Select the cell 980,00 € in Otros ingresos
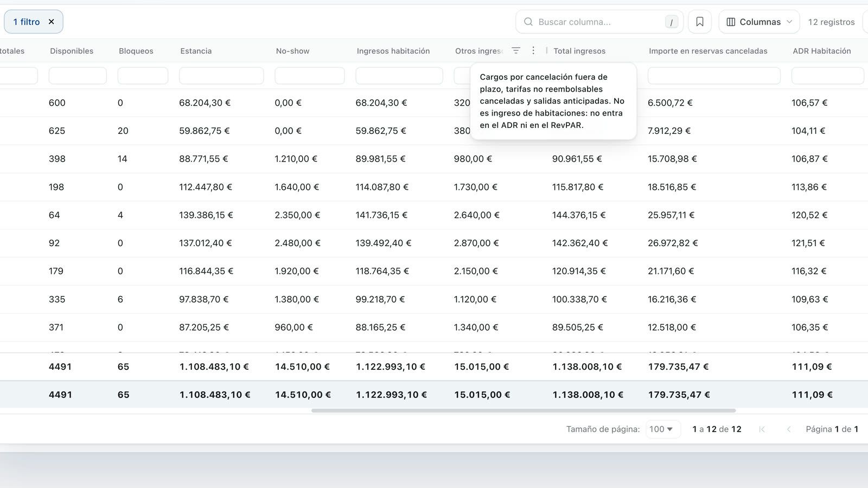 (x=473, y=159)
